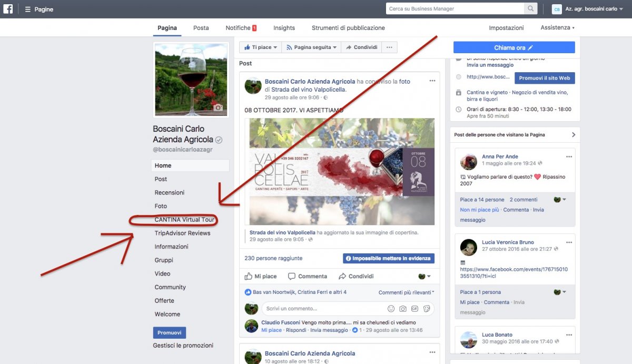632x364 pixels.
Task: Open emoji picker in comment box
Action: [x=391, y=309]
